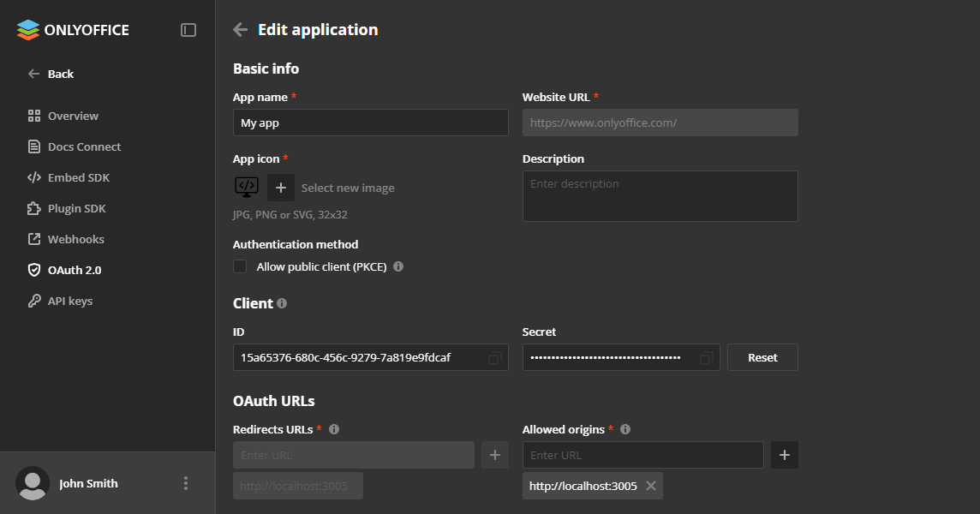Click the Docs Connect document icon
The width and height of the screenshot is (980, 514).
[33, 147]
